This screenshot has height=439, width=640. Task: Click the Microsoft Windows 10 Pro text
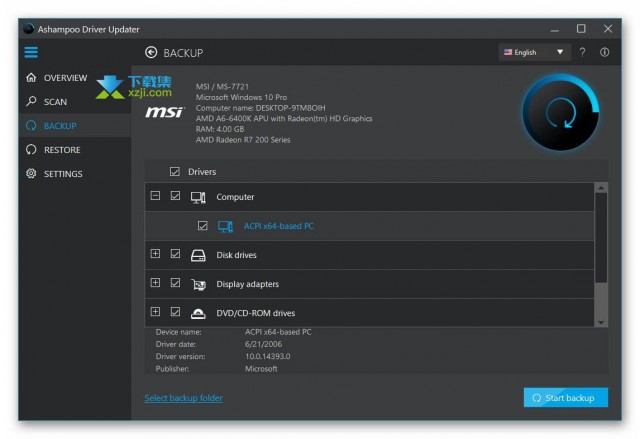click(x=241, y=97)
